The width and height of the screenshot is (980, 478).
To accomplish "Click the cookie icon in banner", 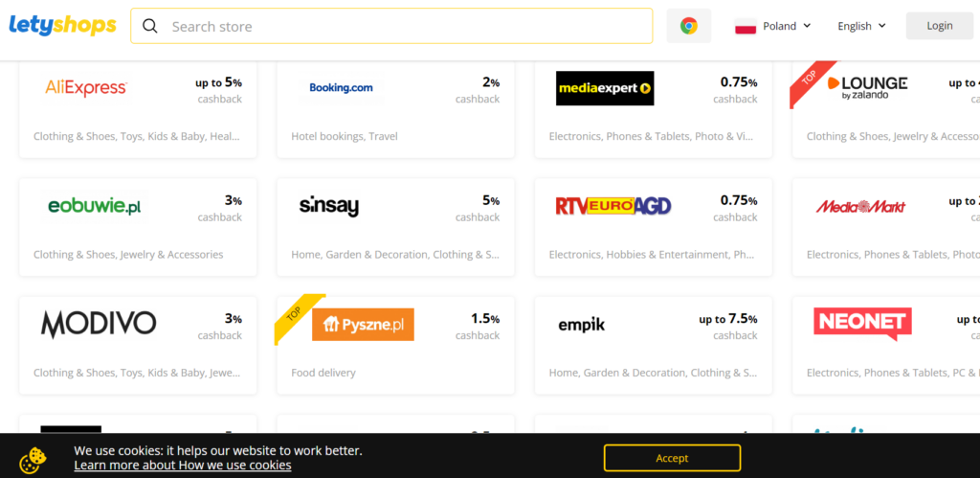I will coord(33,459).
